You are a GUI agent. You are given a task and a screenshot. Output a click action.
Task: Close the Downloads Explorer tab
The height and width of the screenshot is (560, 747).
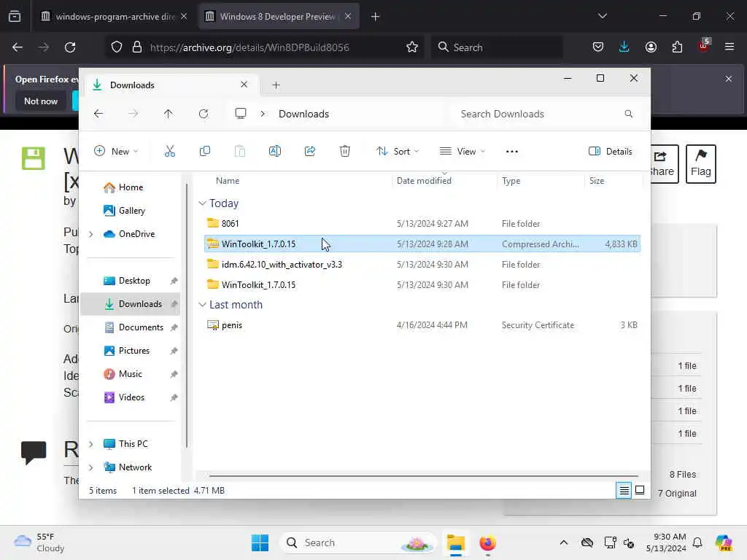244,85
